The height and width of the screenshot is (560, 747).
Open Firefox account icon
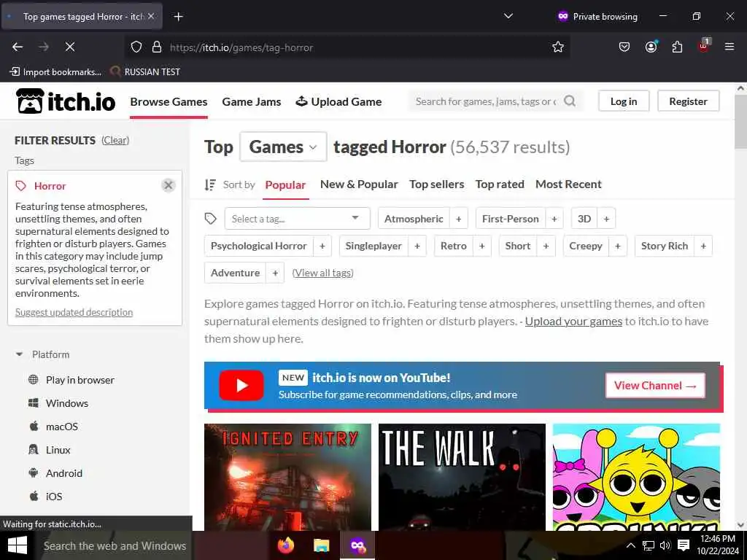click(651, 47)
